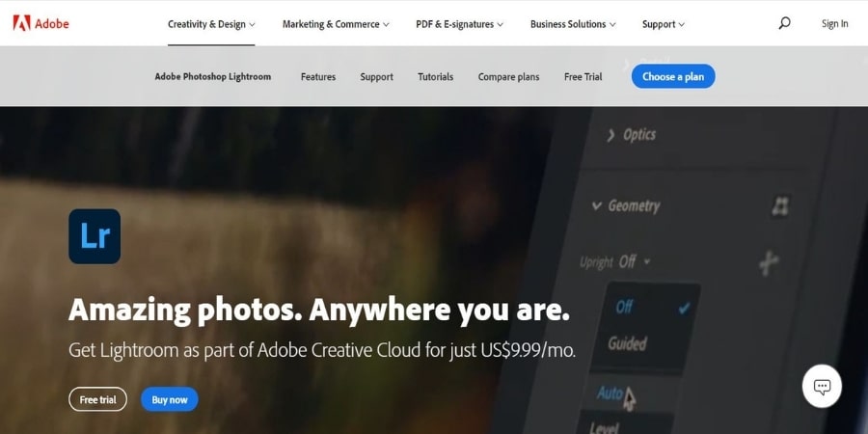Click the Sign In link
Viewport: 868px width, 434px height.
(x=835, y=24)
